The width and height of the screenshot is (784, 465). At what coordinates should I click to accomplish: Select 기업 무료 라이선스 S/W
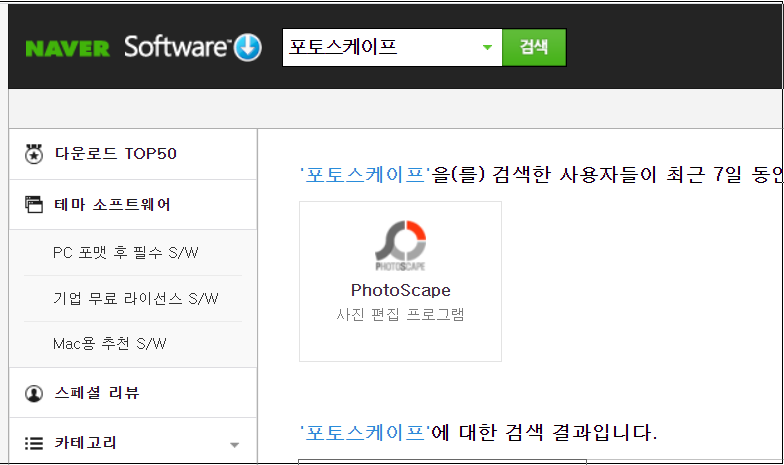pos(136,298)
